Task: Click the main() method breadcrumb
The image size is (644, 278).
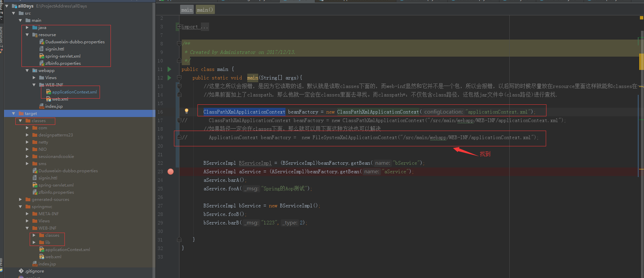Action: click(x=205, y=10)
